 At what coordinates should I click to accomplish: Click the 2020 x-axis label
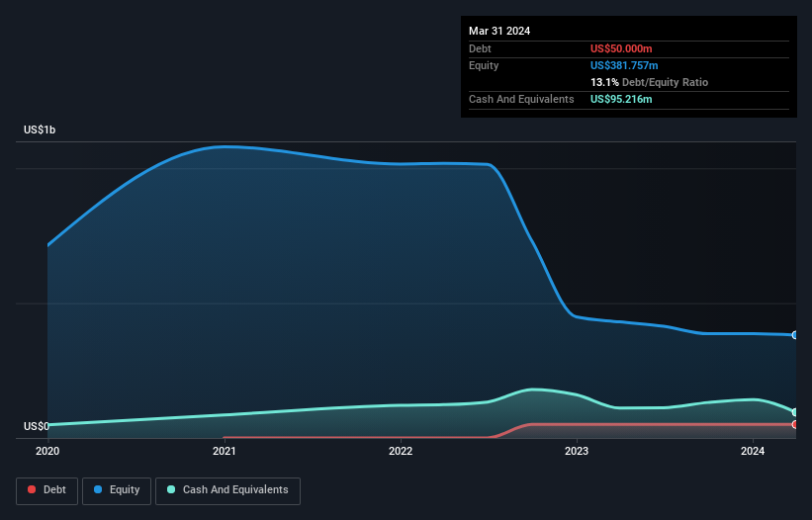point(47,451)
